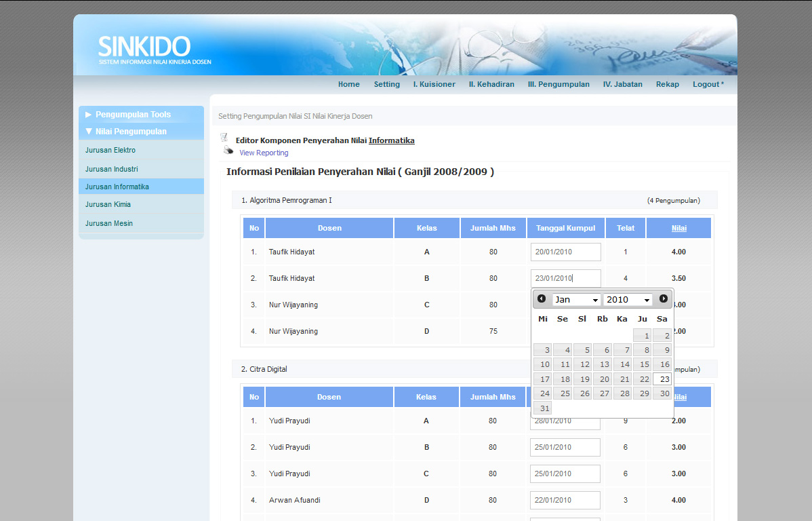
Task: Open the year dropdown showing 2010
Action: tap(628, 300)
